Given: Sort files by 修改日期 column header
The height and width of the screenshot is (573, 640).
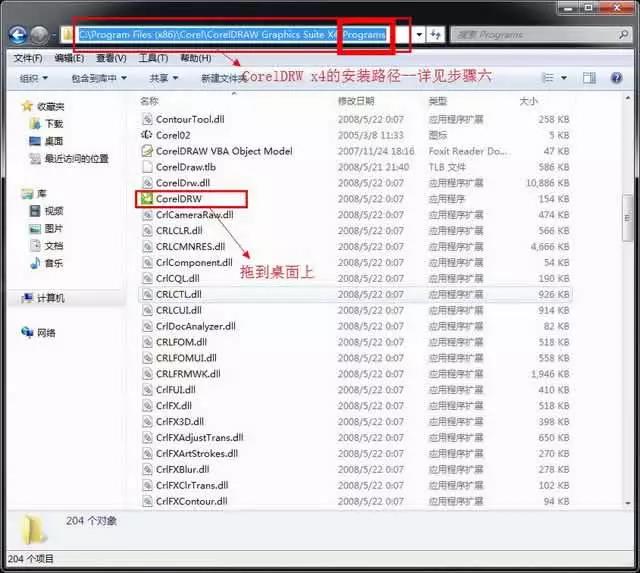Looking at the screenshot, I should coord(356,101).
